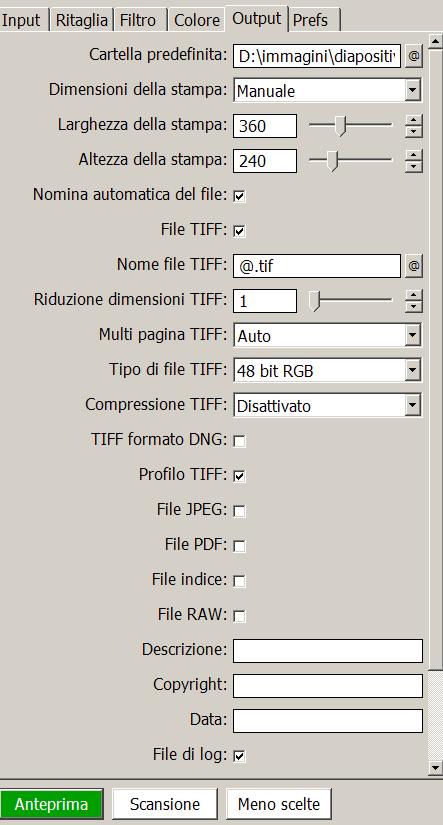Click into the Copyright text field

(328, 686)
